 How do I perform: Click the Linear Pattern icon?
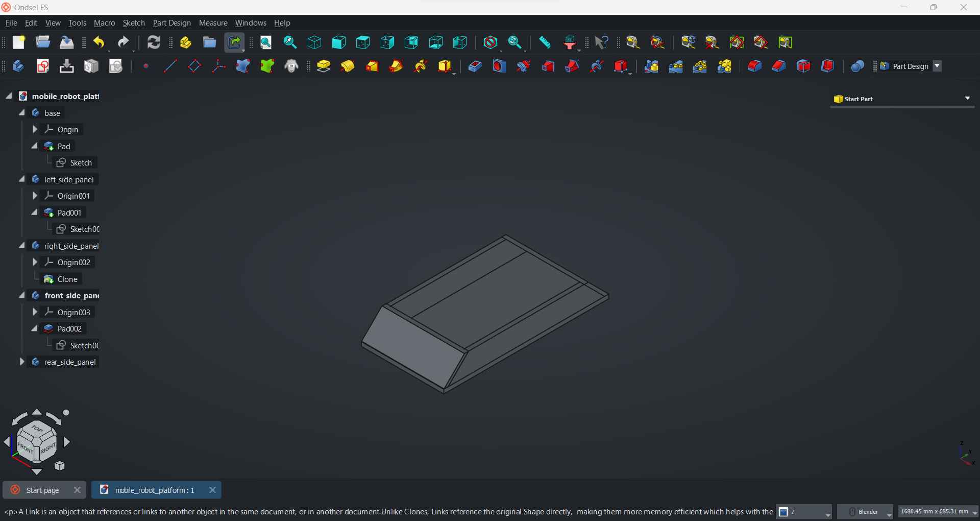676,66
